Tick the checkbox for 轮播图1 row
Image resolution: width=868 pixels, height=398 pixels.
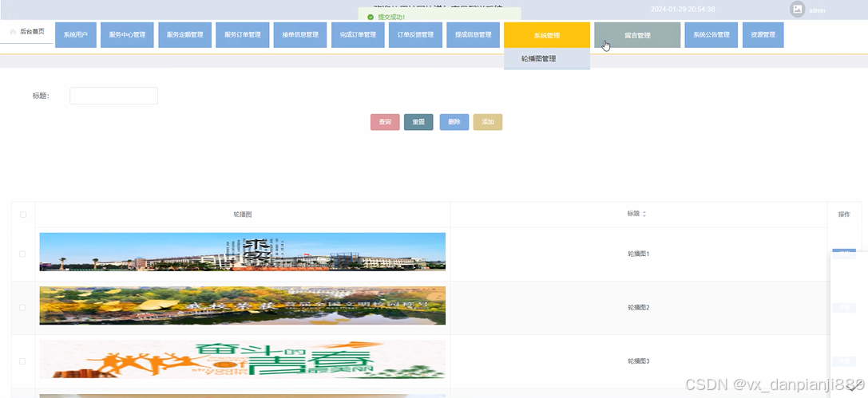(x=22, y=254)
